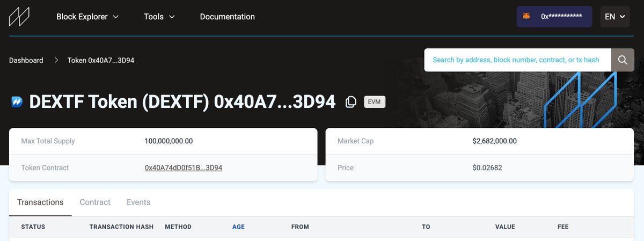Select Price value $0.02682
The height and width of the screenshot is (241, 644).
pos(487,167)
